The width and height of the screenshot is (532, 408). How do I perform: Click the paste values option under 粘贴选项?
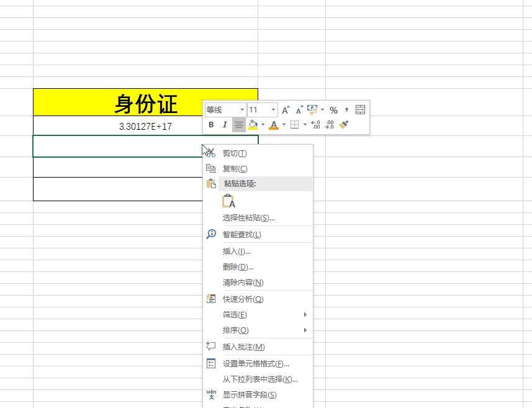(228, 200)
